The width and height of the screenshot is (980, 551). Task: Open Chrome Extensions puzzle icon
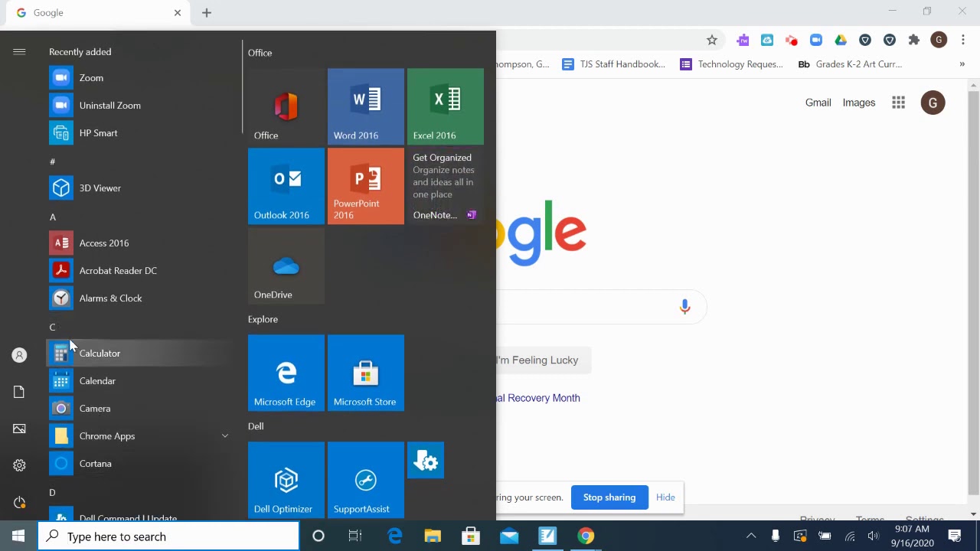[x=914, y=40]
